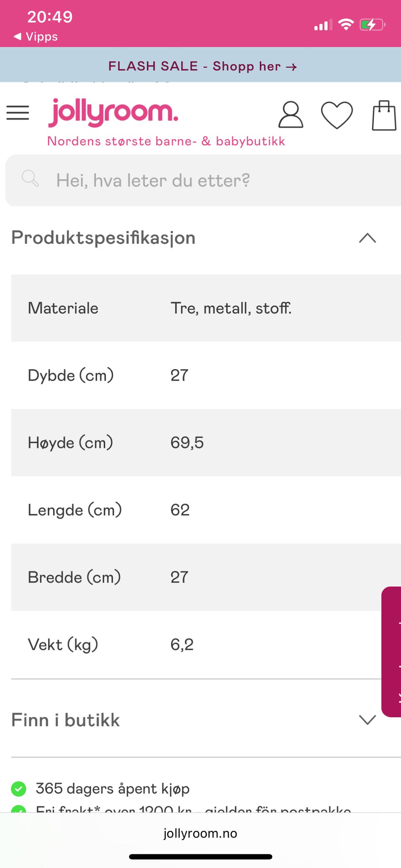The image size is (401, 868).
Task: Tap the jollyroom.no address bar
Action: pos(200,833)
